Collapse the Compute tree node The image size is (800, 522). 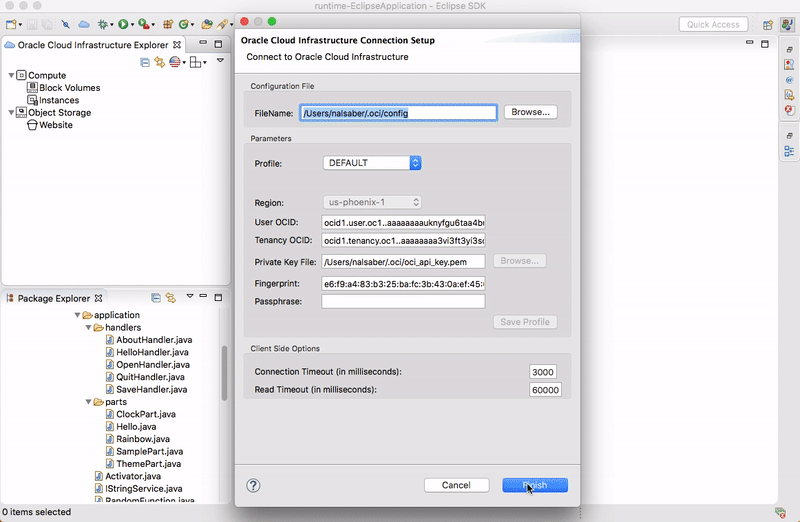coord(11,75)
